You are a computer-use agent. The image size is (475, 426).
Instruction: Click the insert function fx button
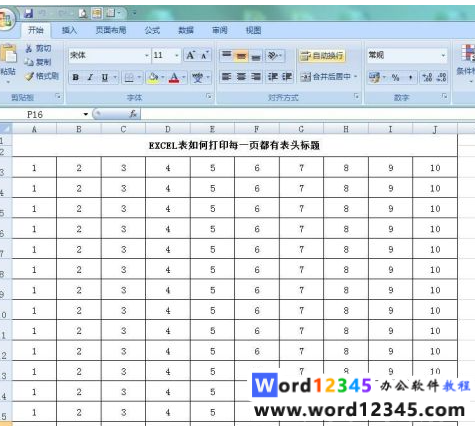point(133,114)
